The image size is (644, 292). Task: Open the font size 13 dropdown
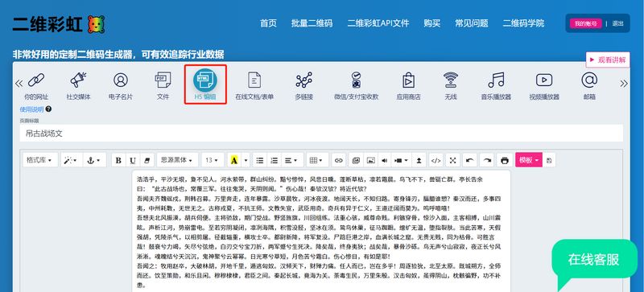tap(213, 160)
